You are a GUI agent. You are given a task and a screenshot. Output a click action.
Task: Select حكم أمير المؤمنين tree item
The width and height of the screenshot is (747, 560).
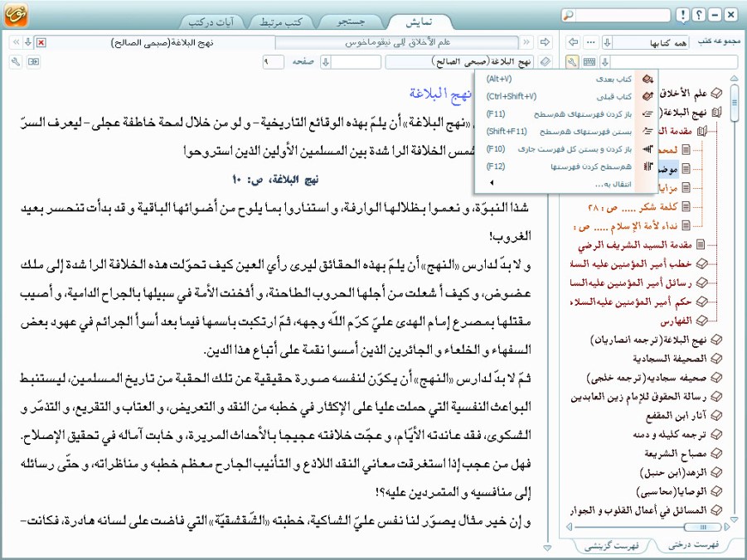click(630, 302)
